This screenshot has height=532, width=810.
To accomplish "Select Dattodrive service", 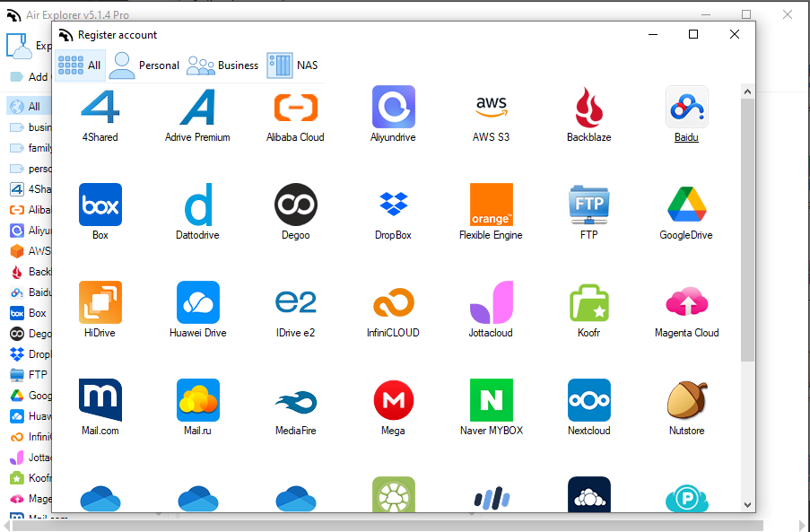I will [x=197, y=212].
